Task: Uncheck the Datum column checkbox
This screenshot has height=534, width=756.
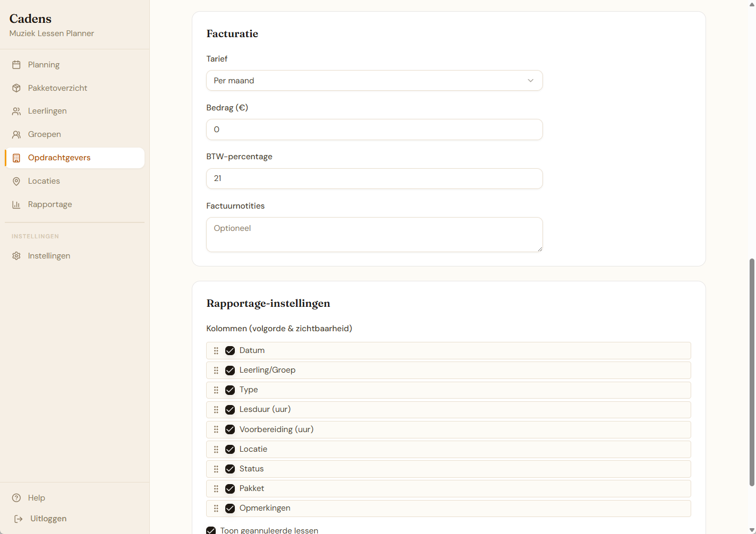Action: pyautogui.click(x=230, y=351)
